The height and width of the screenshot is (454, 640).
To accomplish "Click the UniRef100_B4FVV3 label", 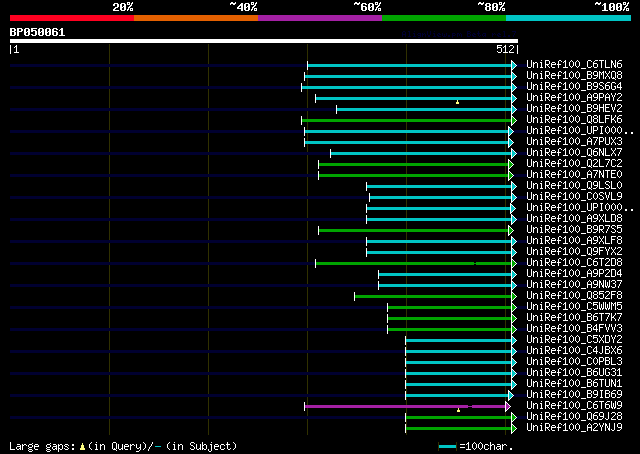I will tap(574, 329).
